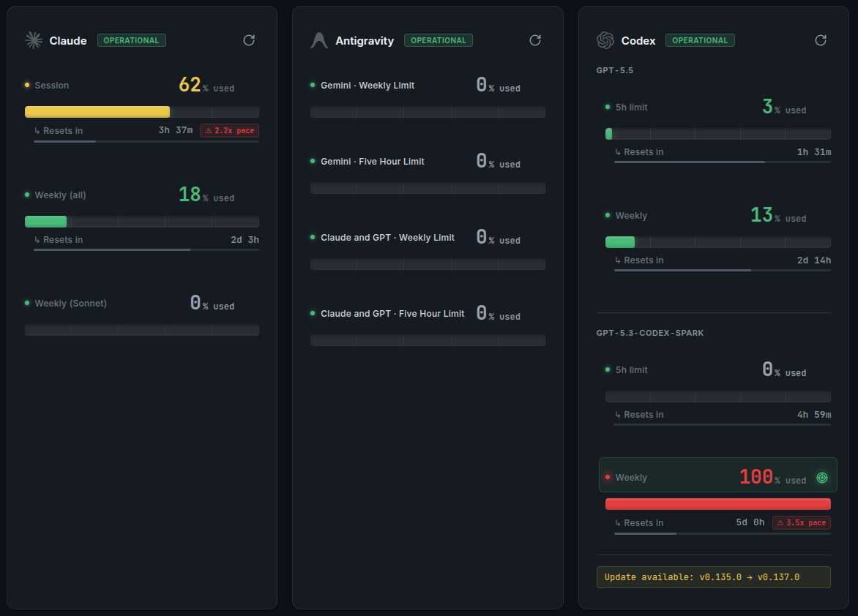Click the 18% used Weekly value
This screenshot has width=858, height=616.
coord(206,194)
